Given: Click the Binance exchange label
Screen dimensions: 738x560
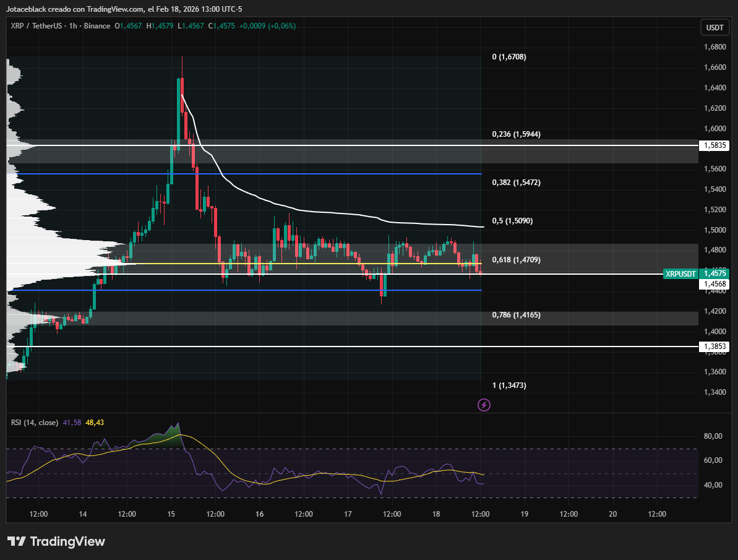Looking at the screenshot, I should 97,26.
